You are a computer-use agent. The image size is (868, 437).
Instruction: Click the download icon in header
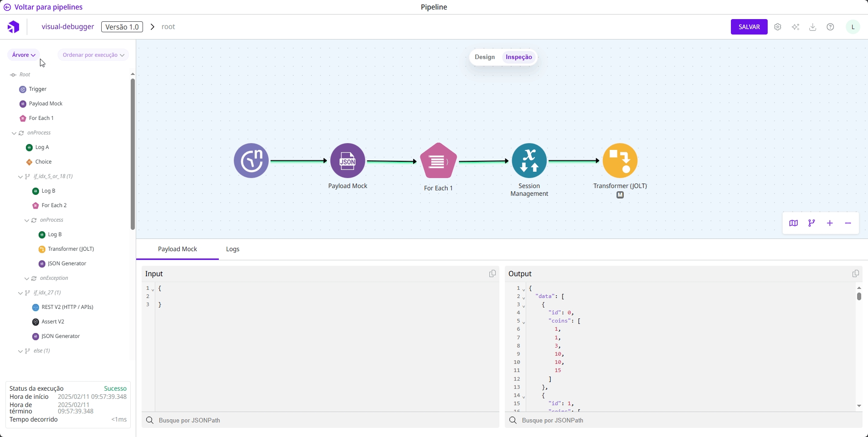click(813, 27)
